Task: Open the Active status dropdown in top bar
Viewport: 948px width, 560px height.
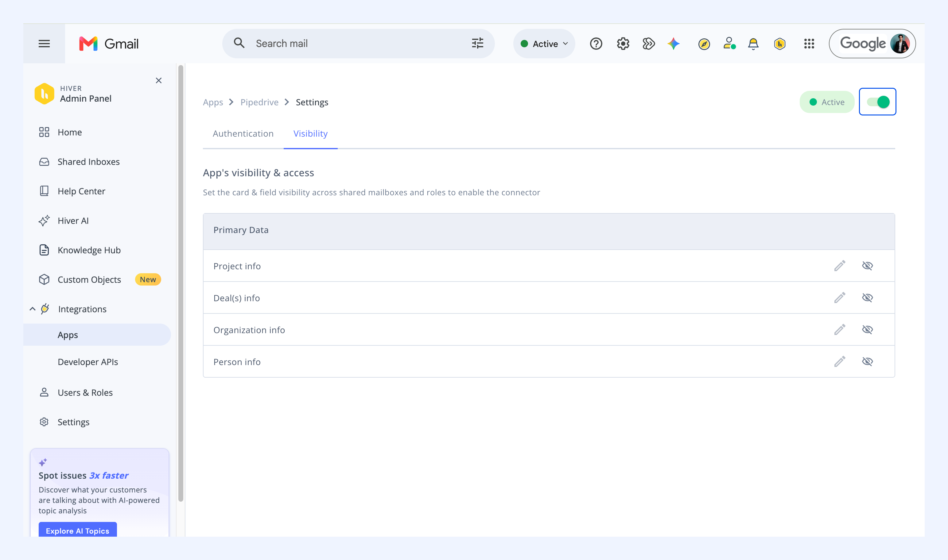Action: pos(544,44)
